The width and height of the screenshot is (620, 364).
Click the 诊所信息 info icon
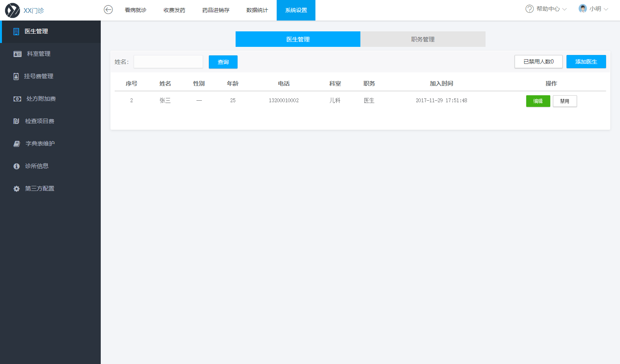(16, 166)
